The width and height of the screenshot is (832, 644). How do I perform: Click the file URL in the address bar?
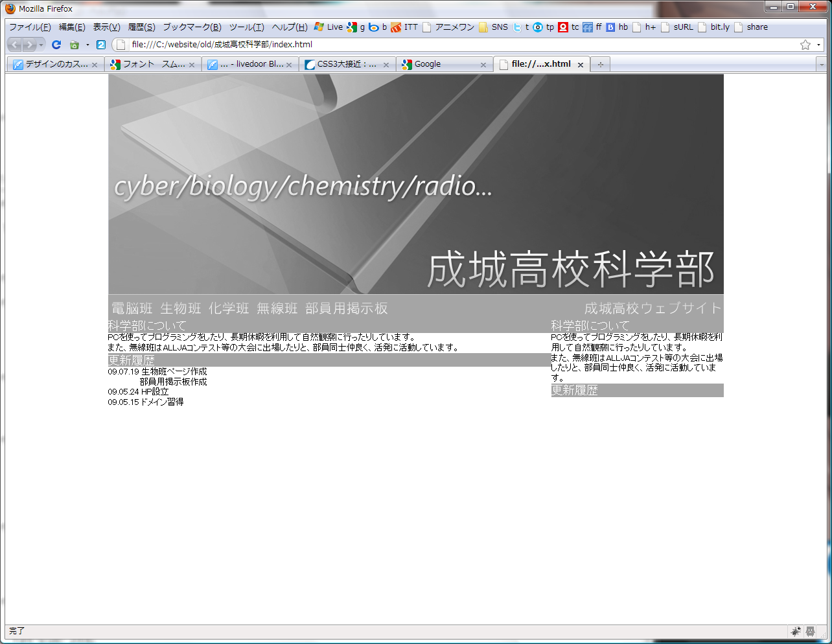click(x=222, y=45)
